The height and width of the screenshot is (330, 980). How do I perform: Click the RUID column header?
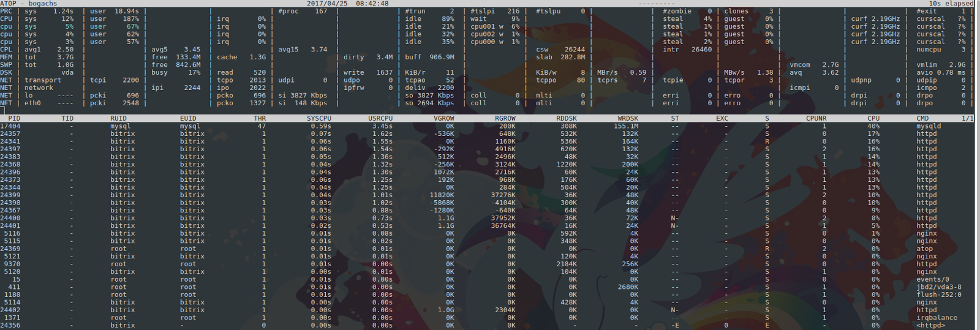click(119, 118)
